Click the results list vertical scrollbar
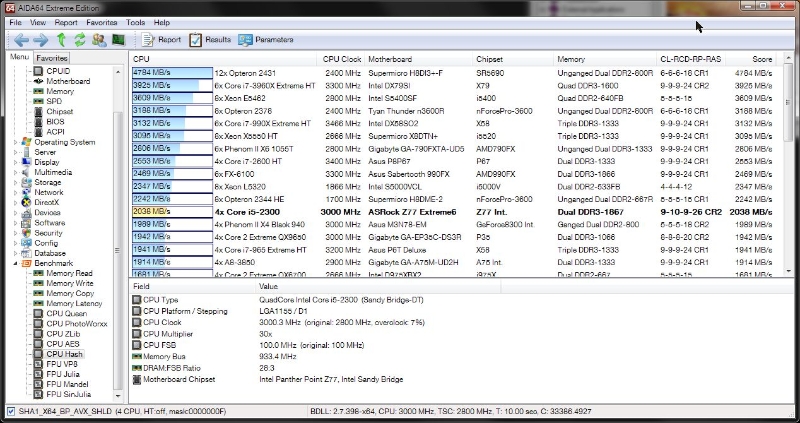Viewport: 800px width, 423px height. tap(788, 163)
